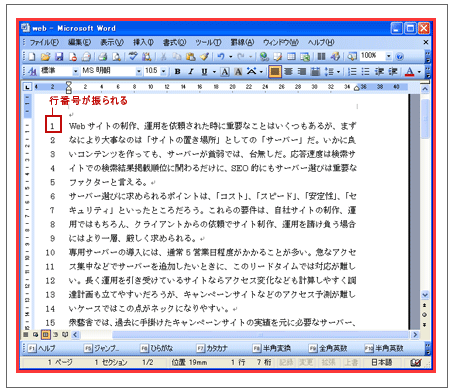450x391 pixels.
Task: Open Print Preview with the magnifier page icon
Action: 116,57
